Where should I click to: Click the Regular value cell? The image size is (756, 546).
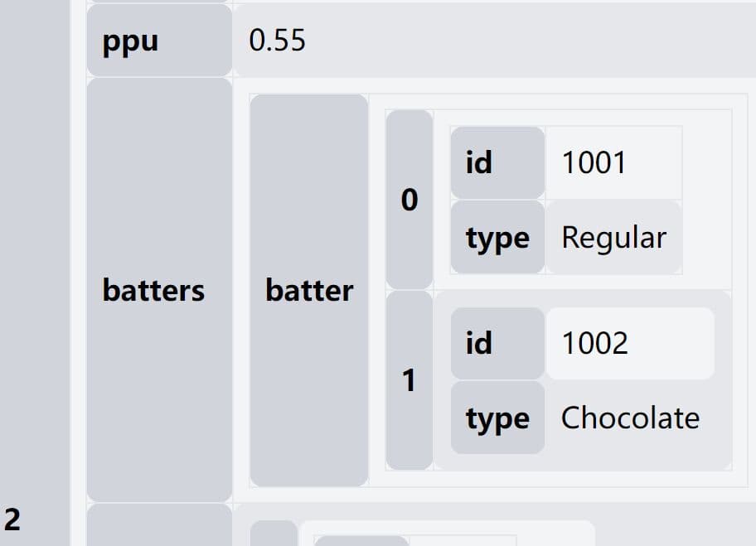tap(613, 238)
